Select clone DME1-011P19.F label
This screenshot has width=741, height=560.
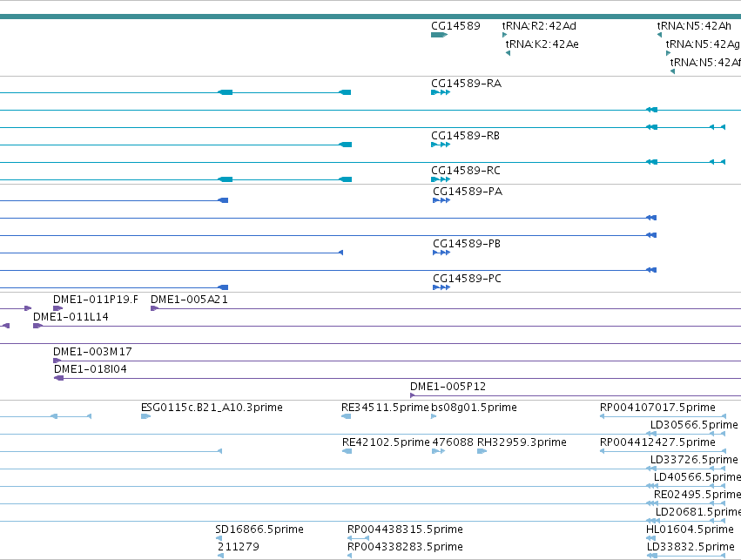click(96, 300)
